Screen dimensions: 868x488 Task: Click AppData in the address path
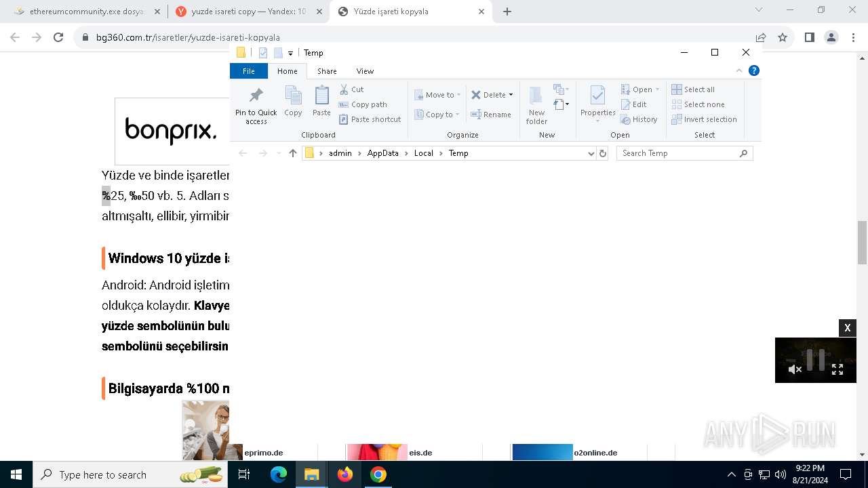coord(383,153)
